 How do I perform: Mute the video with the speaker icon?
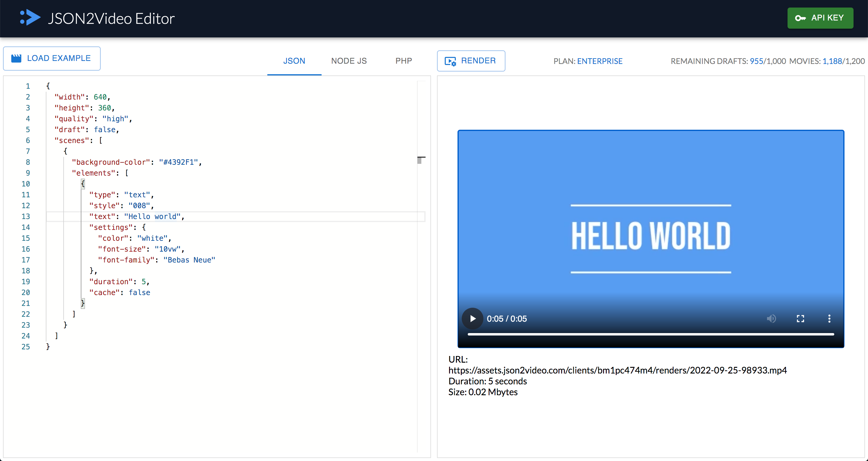pyautogui.click(x=771, y=318)
